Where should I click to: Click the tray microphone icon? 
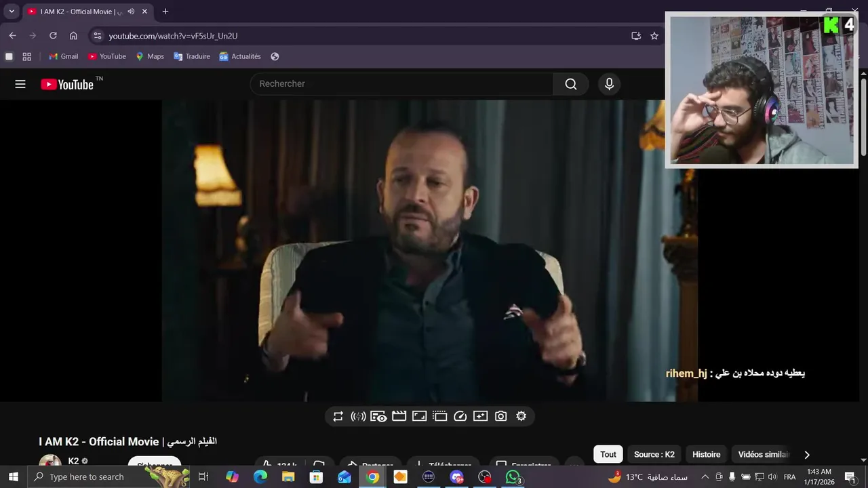click(732, 477)
